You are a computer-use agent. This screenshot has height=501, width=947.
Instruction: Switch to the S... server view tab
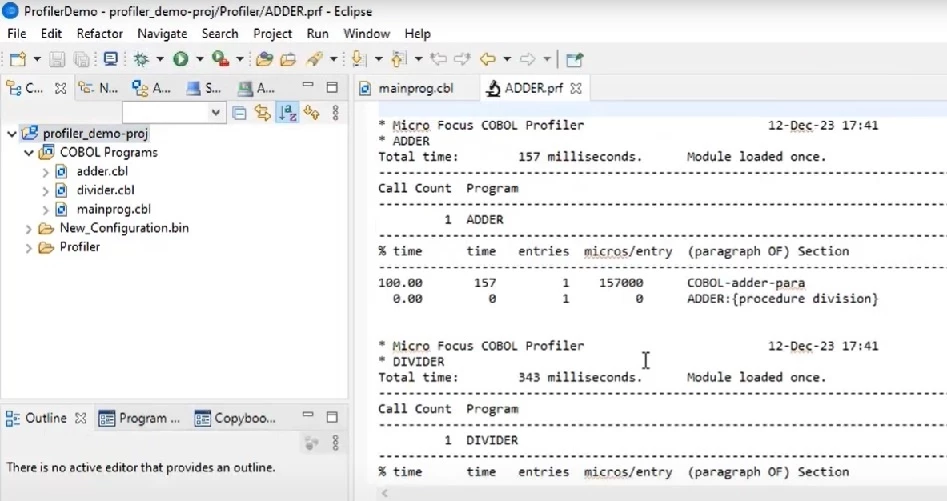[x=204, y=88]
